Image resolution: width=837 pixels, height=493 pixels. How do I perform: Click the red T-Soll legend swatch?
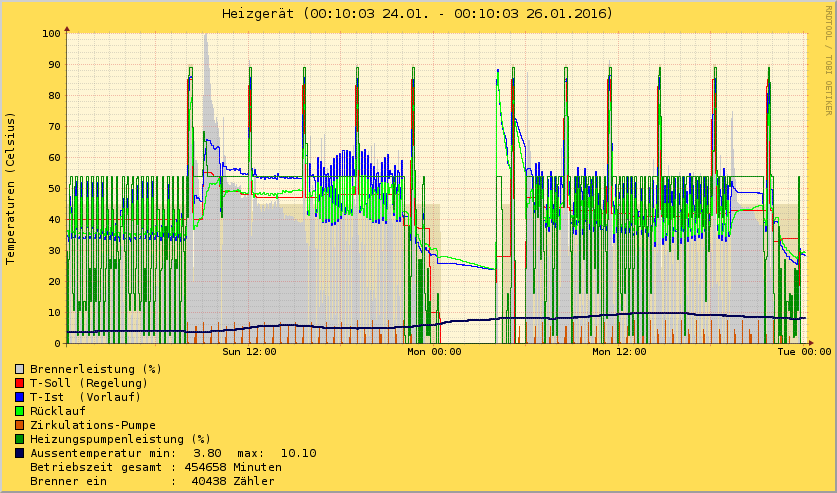coord(20,383)
